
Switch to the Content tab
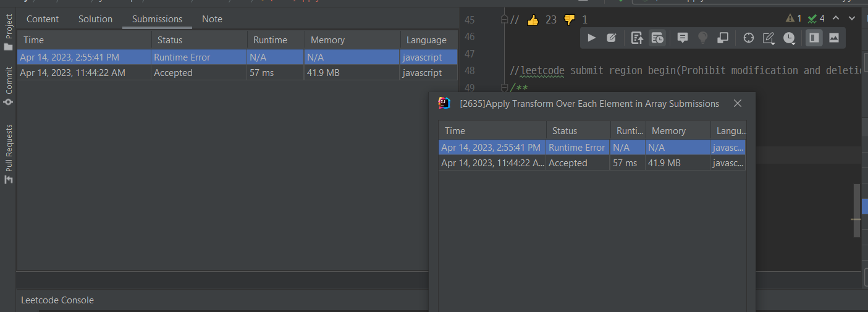tap(43, 19)
